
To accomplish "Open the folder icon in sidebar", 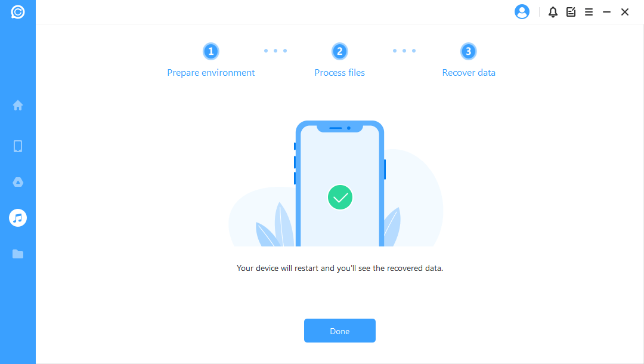I will 18,254.
